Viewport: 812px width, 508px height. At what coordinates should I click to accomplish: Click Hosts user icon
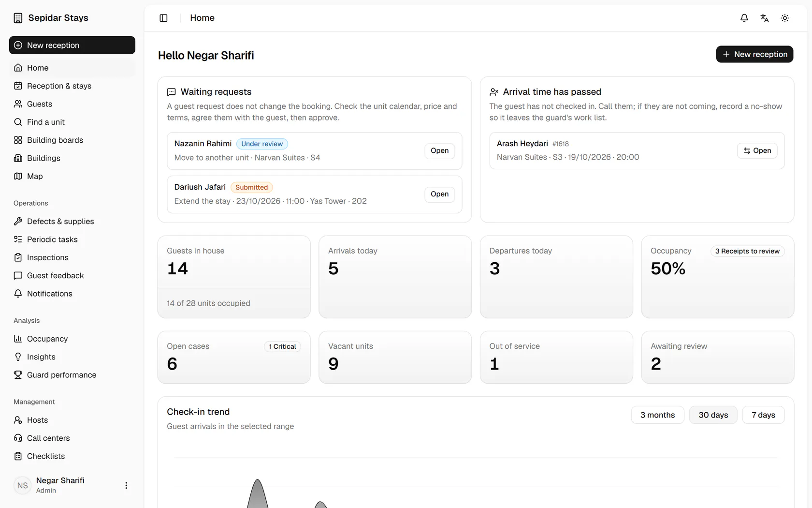(x=18, y=420)
